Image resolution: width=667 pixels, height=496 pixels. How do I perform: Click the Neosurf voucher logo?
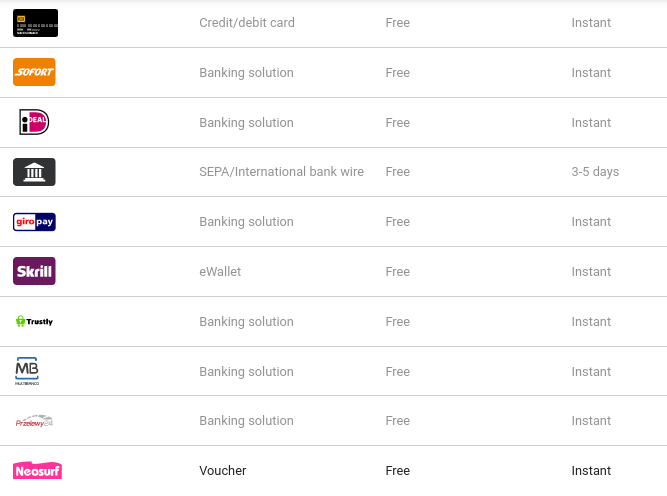click(x=37, y=470)
